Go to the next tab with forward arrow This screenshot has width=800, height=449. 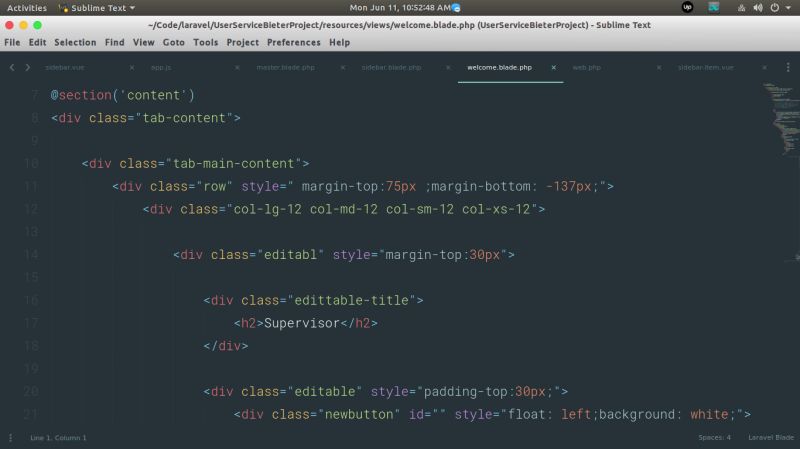coord(28,67)
